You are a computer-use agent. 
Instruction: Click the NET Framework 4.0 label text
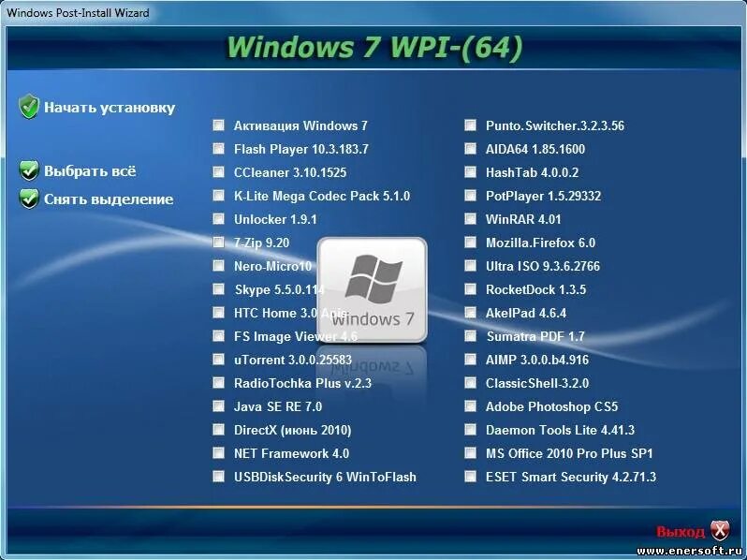click(x=291, y=454)
